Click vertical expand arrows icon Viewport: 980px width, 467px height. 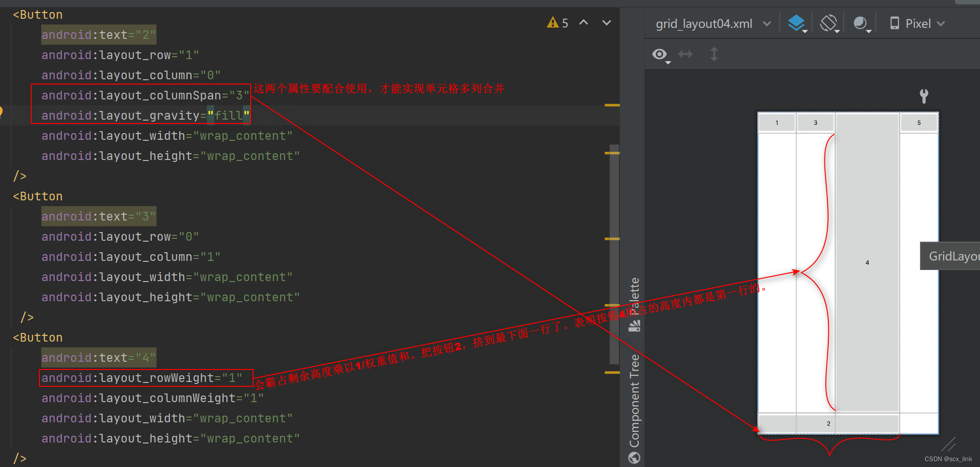pos(714,54)
